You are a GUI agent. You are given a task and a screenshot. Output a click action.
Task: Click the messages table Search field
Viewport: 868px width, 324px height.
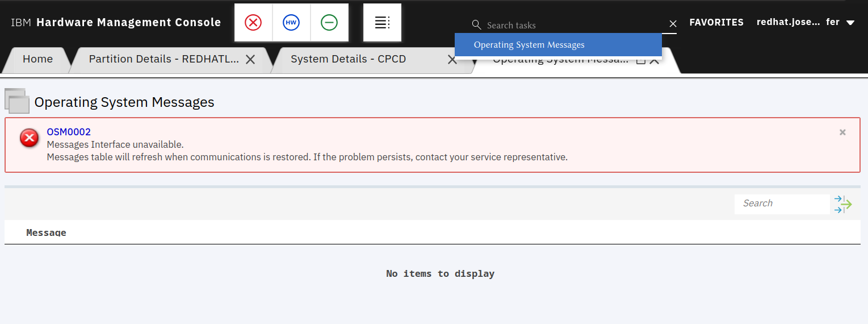click(x=782, y=203)
